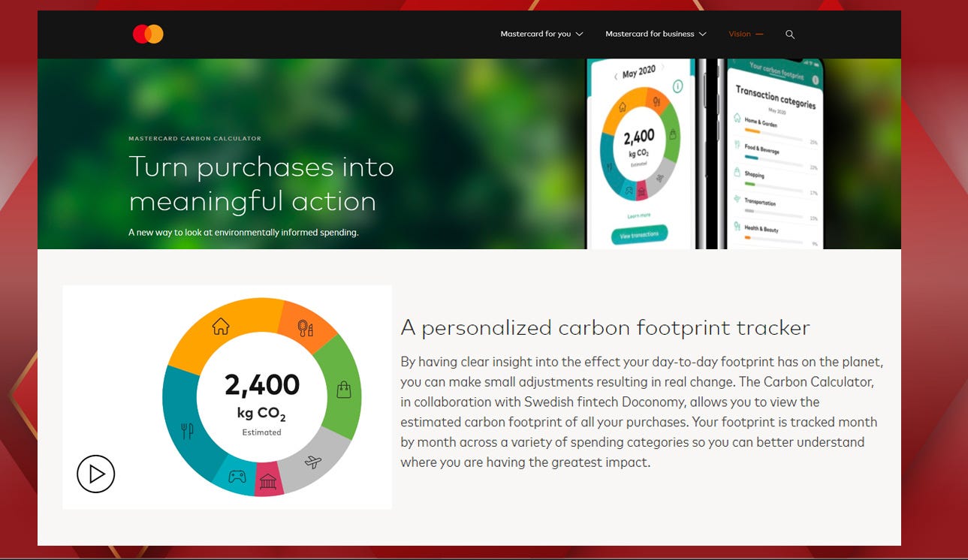Click the dining icon on large chart's orange segment
Image resolution: width=968 pixels, height=560 pixels.
pyautogui.click(x=306, y=328)
